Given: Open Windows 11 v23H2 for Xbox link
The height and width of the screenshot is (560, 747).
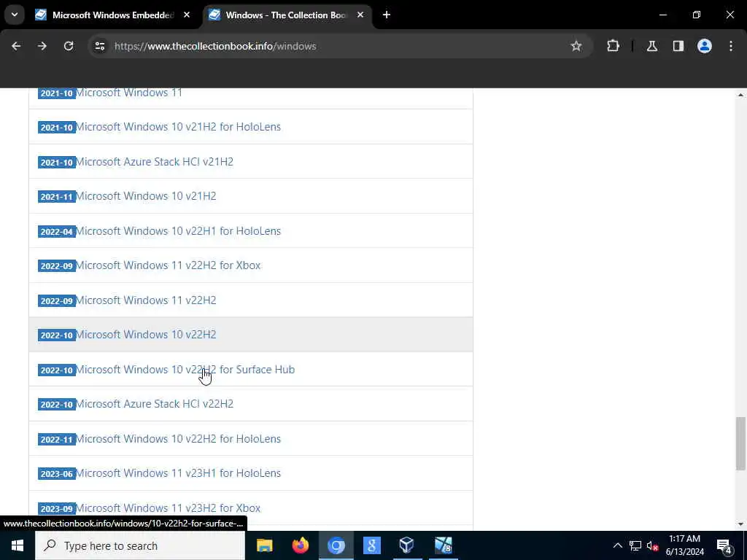Looking at the screenshot, I should [169, 508].
